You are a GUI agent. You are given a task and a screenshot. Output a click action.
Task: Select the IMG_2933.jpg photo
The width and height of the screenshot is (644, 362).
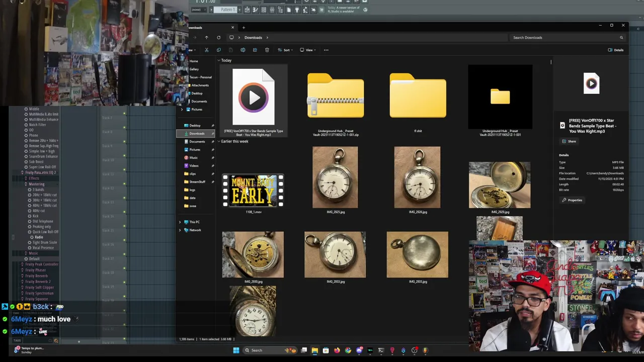(x=335, y=254)
